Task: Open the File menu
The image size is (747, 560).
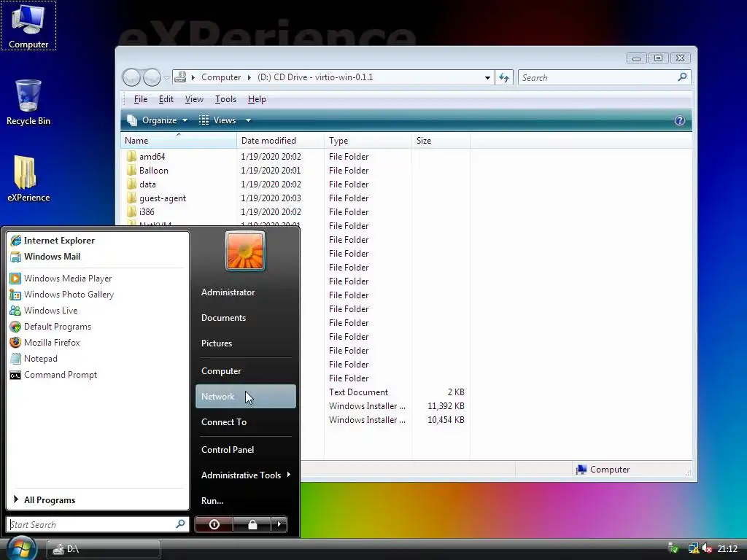Action: point(141,99)
